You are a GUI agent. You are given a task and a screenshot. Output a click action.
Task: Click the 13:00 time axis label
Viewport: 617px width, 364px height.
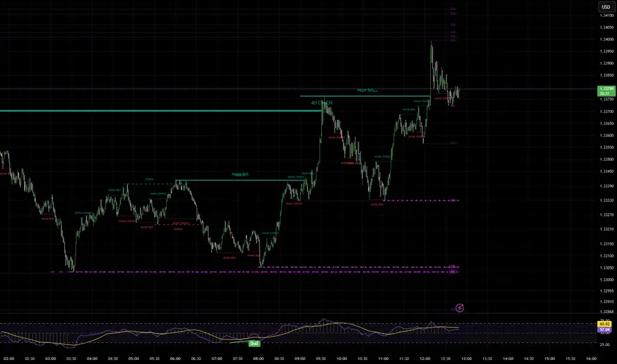[467, 359]
